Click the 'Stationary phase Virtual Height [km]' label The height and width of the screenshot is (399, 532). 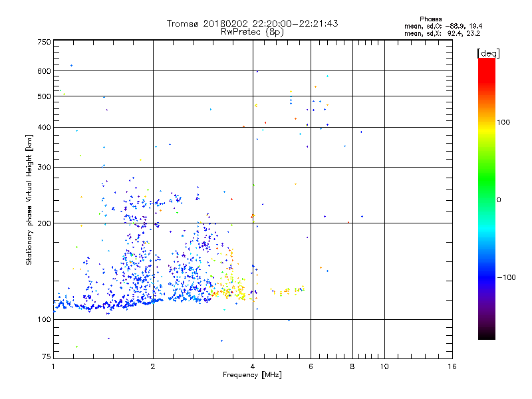(29, 200)
